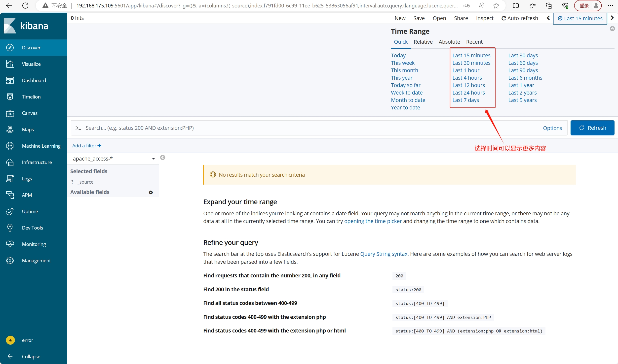Open the apache_access-* index pattern dropdown

113,159
